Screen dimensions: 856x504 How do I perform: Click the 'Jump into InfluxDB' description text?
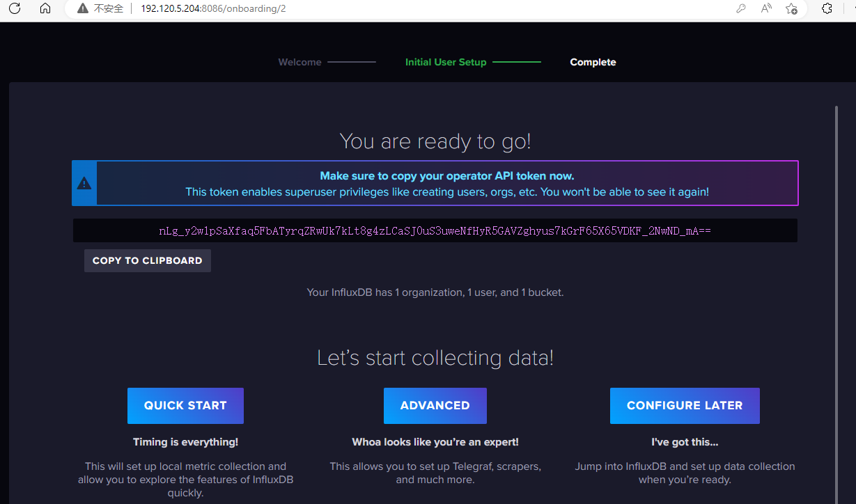tap(685, 473)
